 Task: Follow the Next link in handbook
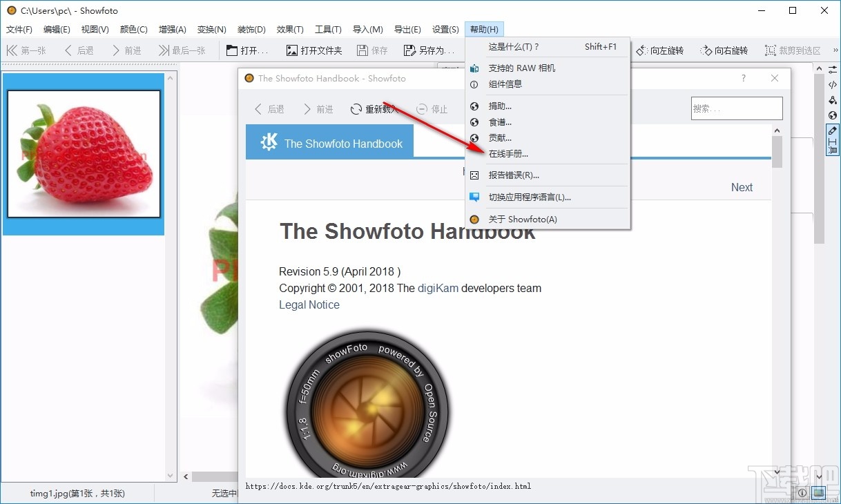click(x=742, y=187)
